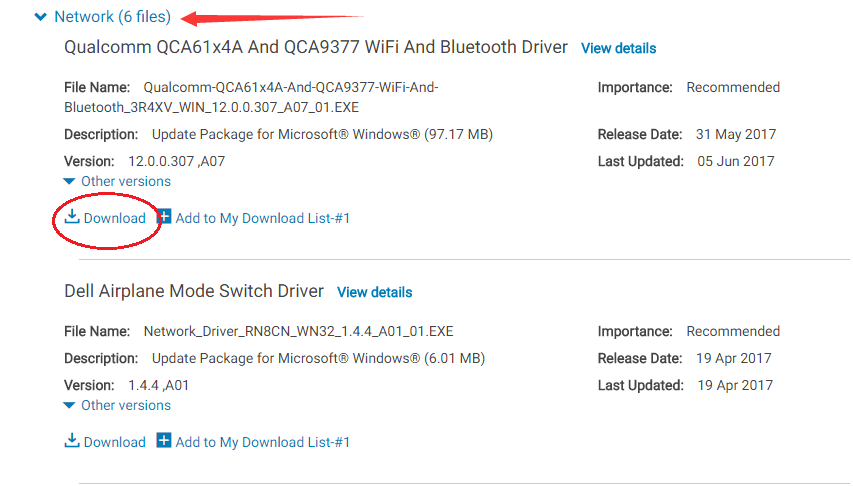Image resolution: width=853 pixels, height=486 pixels.
Task: Click description with 6.01 MB size
Action: 319,359
